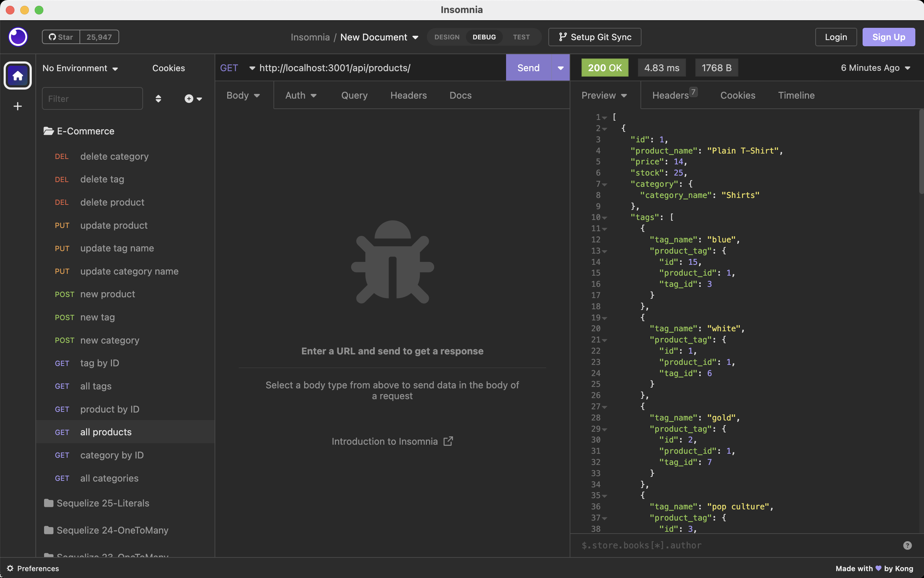Switch to the Timeline response tab
Viewport: 924px width, 578px height.
click(x=796, y=95)
